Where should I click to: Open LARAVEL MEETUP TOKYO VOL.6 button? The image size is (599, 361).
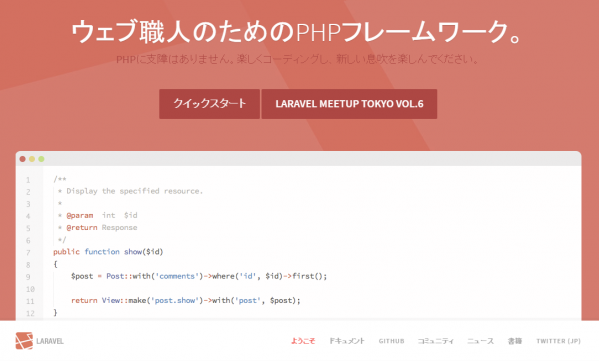[x=349, y=104]
